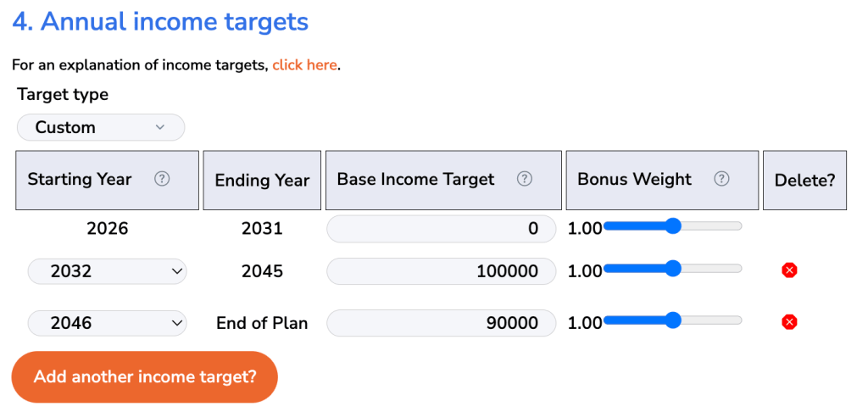The image size is (868, 412).
Task: Click the Delete? column header
Action: (x=804, y=180)
